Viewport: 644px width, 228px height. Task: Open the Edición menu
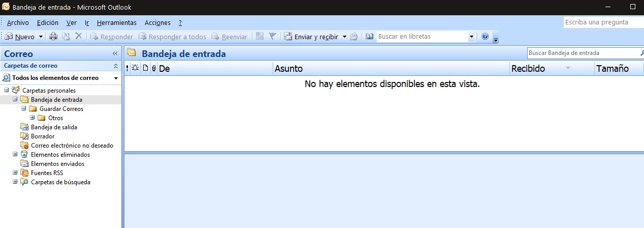(x=48, y=23)
